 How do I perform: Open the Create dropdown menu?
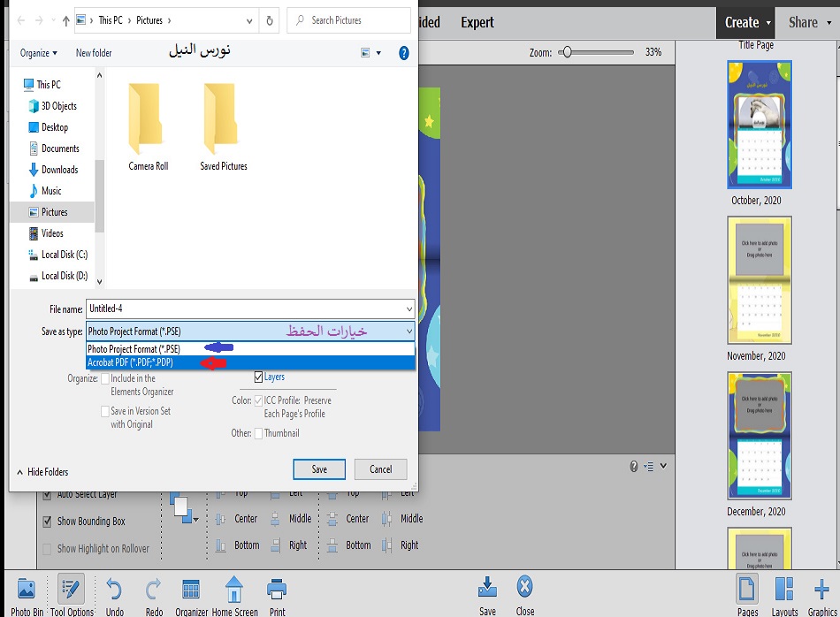747,22
